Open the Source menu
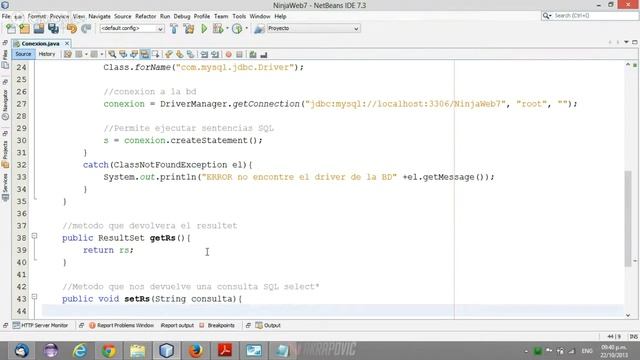This screenshot has height=360, width=640. pos(122,16)
